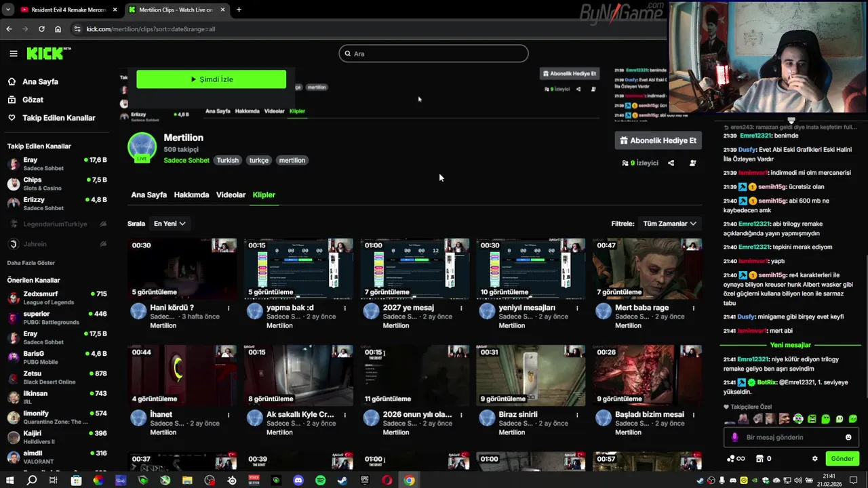
Task: Open the Tüm Zamanlar filter dropdown
Action: point(669,224)
